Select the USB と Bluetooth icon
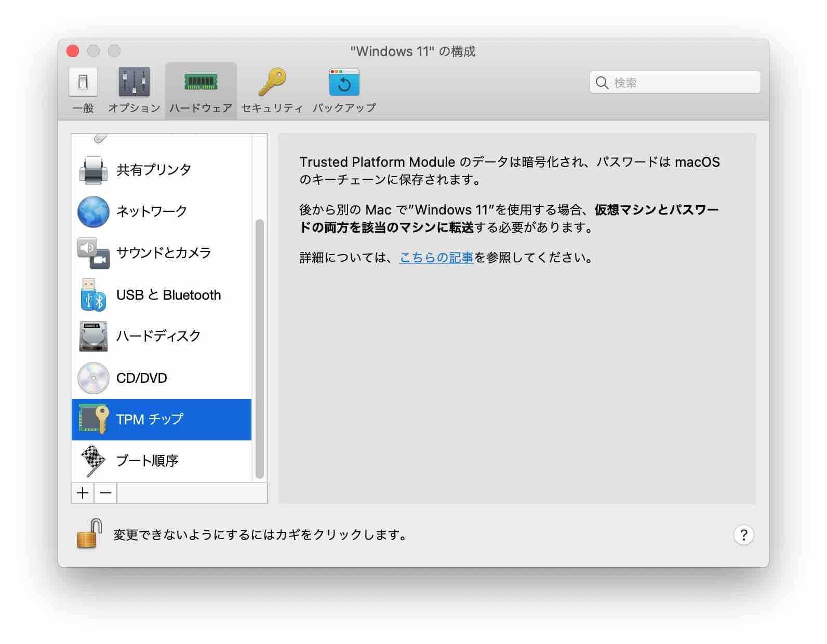This screenshot has height=644, width=827. click(94, 295)
